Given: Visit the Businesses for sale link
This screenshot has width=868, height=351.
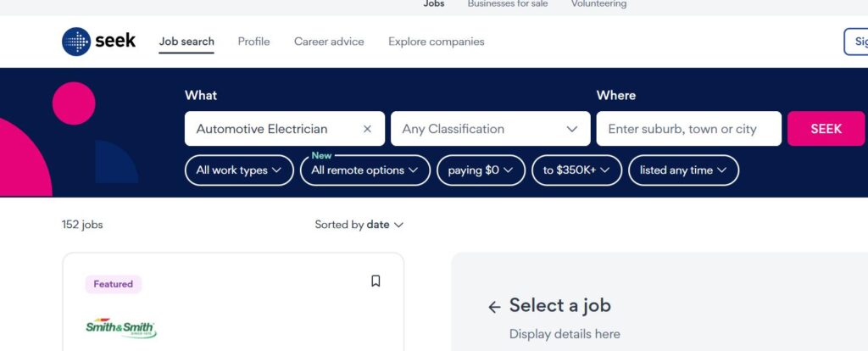Looking at the screenshot, I should [508, 4].
